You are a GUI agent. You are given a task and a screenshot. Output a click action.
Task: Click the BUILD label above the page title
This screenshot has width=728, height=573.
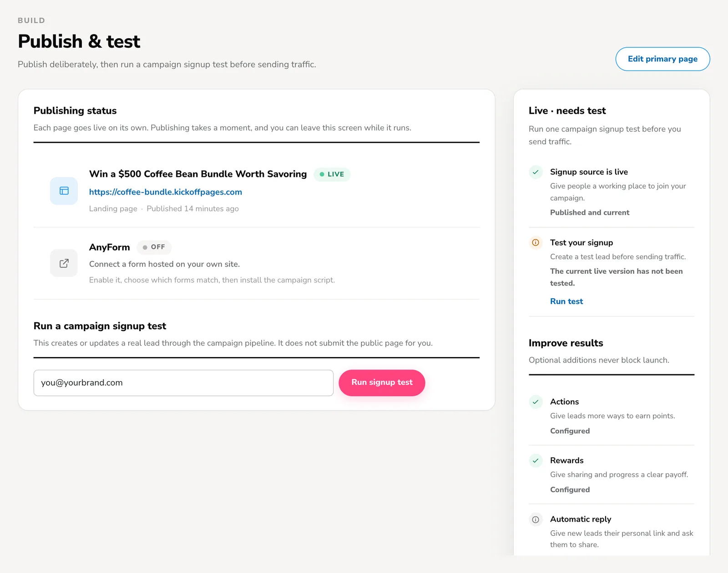pyautogui.click(x=31, y=20)
